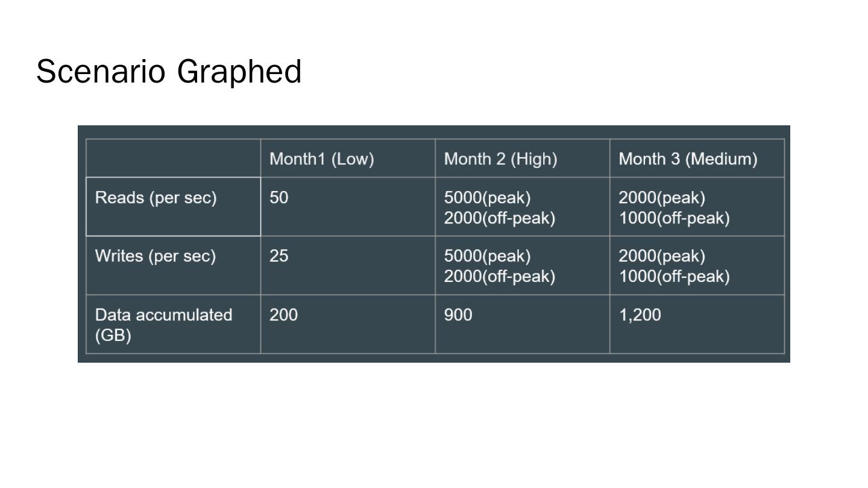Viewport: 868px width, 488px height.
Task: Select "5000(peak)" in the Writes row
Action: [x=487, y=256]
